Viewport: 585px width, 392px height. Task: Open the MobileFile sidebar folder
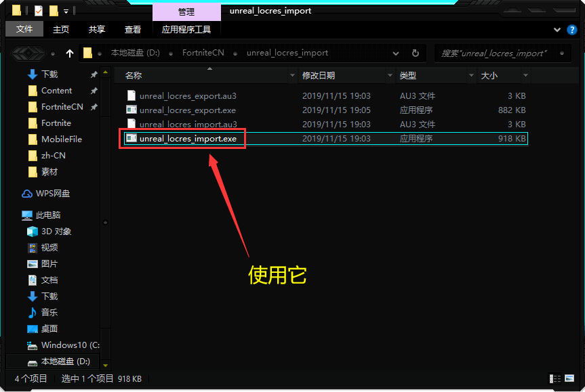coord(62,139)
